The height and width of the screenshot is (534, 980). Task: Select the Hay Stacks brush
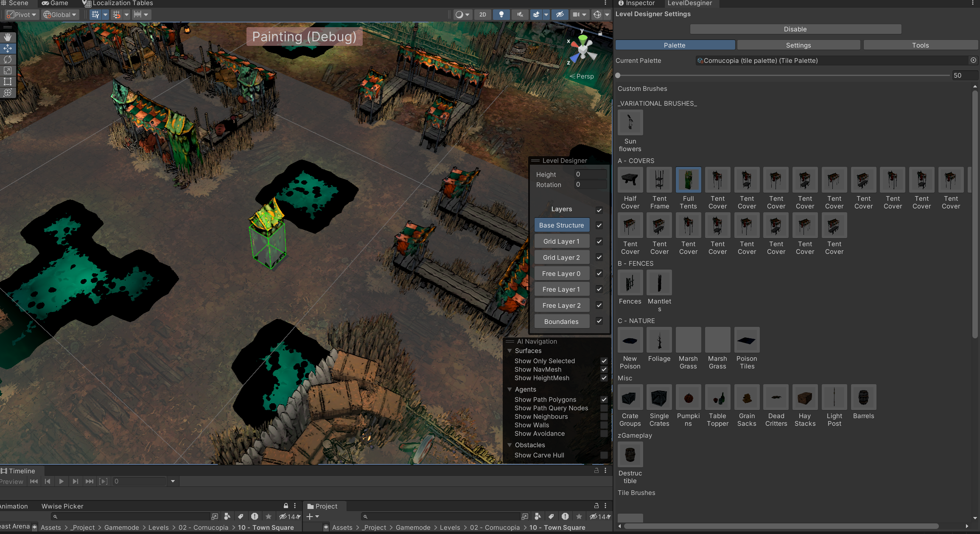coord(805,398)
